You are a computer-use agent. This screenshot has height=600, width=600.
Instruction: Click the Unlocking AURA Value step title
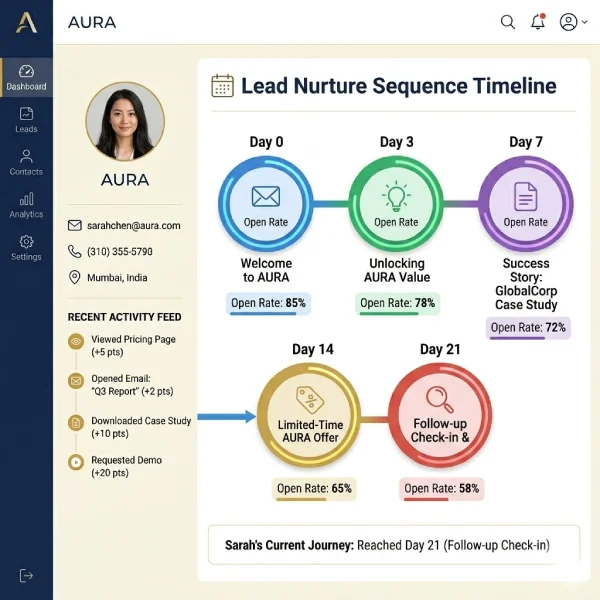[x=397, y=270]
